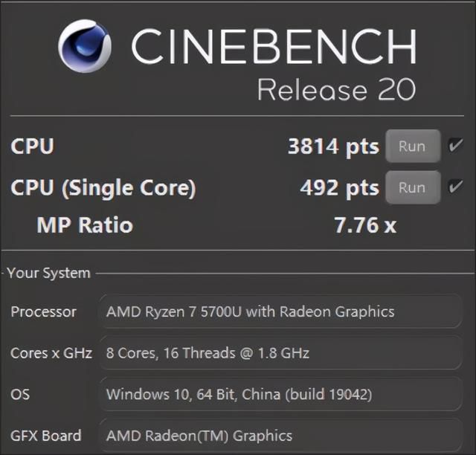This screenshot has width=476, height=455.
Task: Run the CPU Single Core benchmark
Action: coord(413,187)
